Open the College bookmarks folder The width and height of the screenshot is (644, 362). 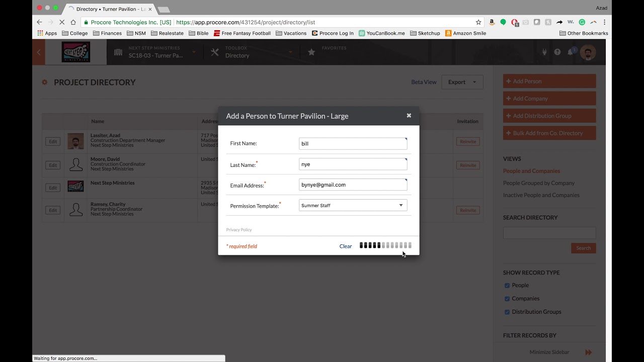click(x=75, y=33)
